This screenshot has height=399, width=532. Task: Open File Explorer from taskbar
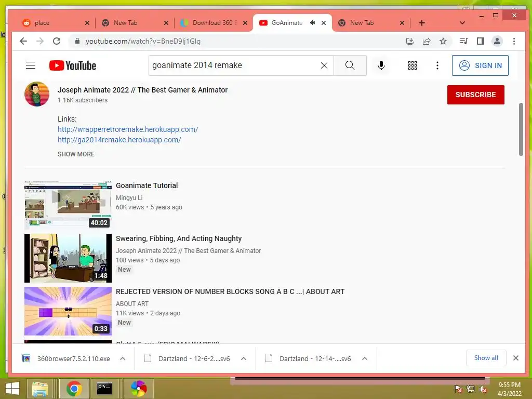[x=39, y=389]
